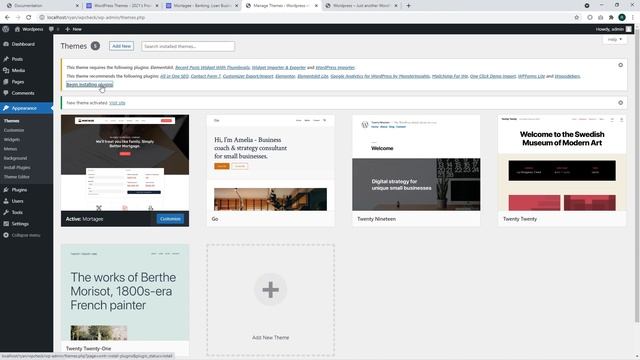This screenshot has height=360, width=640.
Task: Close the Documentation browser tab
Action: pos(78,6)
